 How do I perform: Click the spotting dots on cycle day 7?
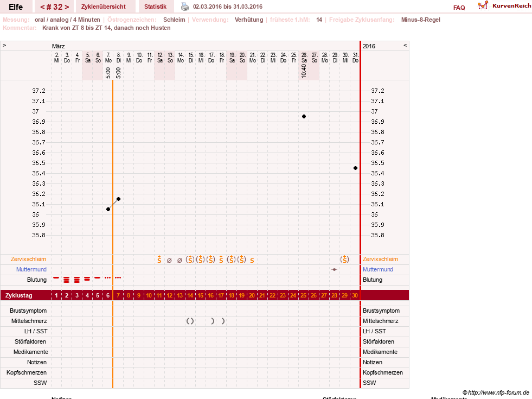pos(118,278)
